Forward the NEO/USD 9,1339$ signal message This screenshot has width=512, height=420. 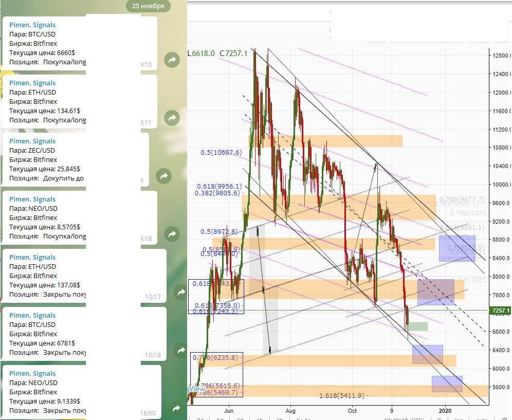tap(176, 409)
